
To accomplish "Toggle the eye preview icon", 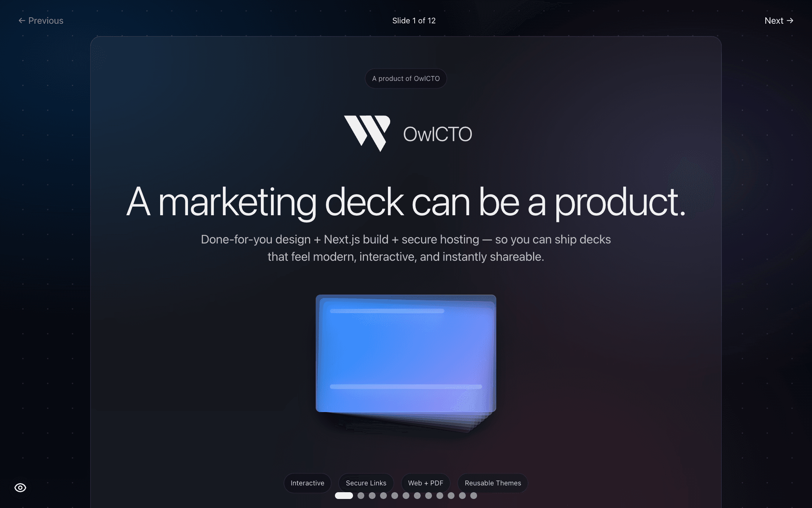I will [20, 487].
